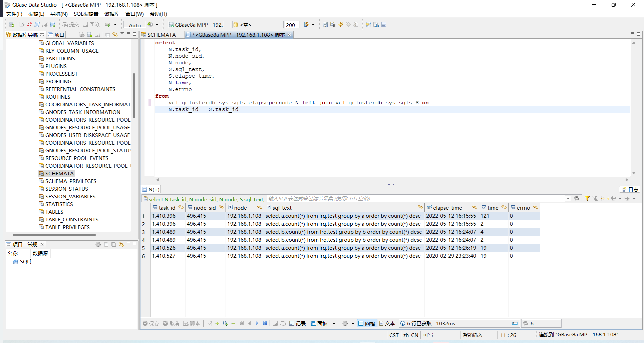Open the 帮助(H) menu

coord(158,14)
